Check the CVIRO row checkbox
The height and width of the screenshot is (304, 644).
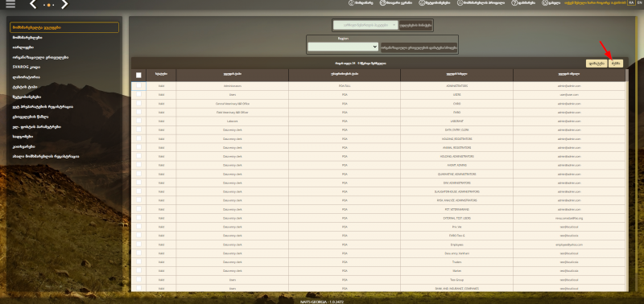pyautogui.click(x=138, y=103)
